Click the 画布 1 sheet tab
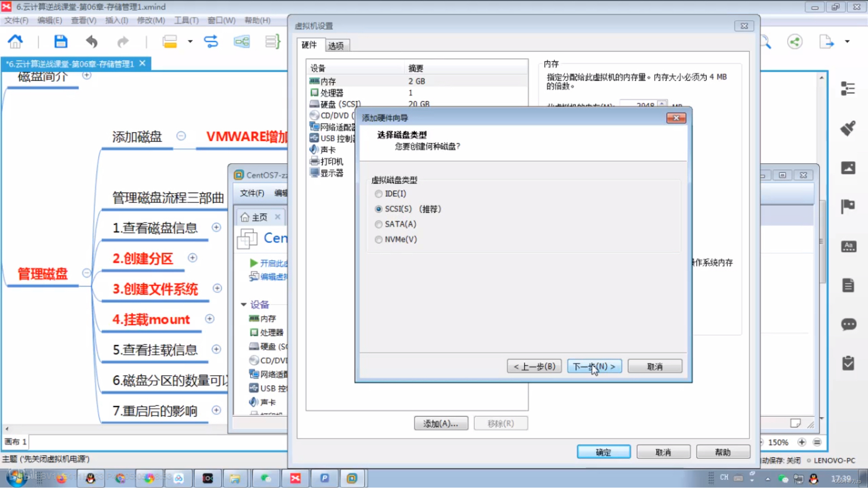 16,442
